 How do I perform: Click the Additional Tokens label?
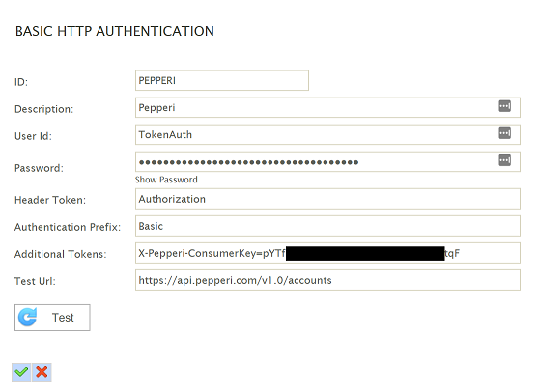61,254
